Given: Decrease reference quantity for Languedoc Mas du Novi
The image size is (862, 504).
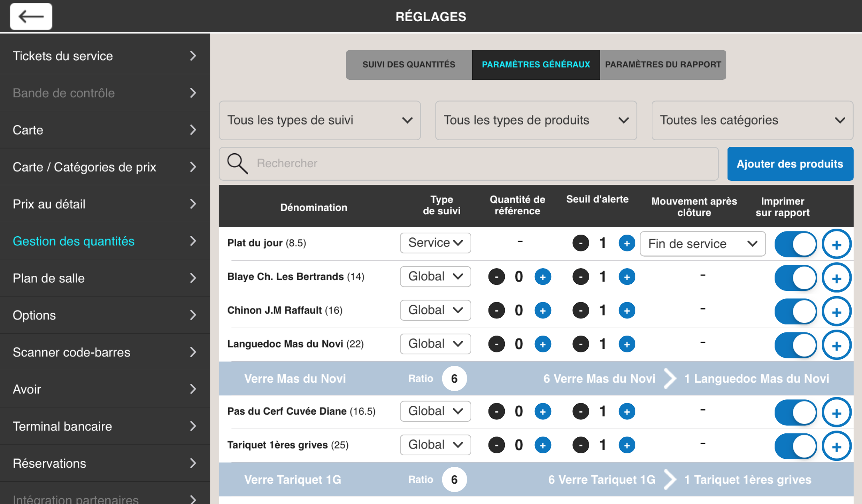Looking at the screenshot, I should (496, 344).
